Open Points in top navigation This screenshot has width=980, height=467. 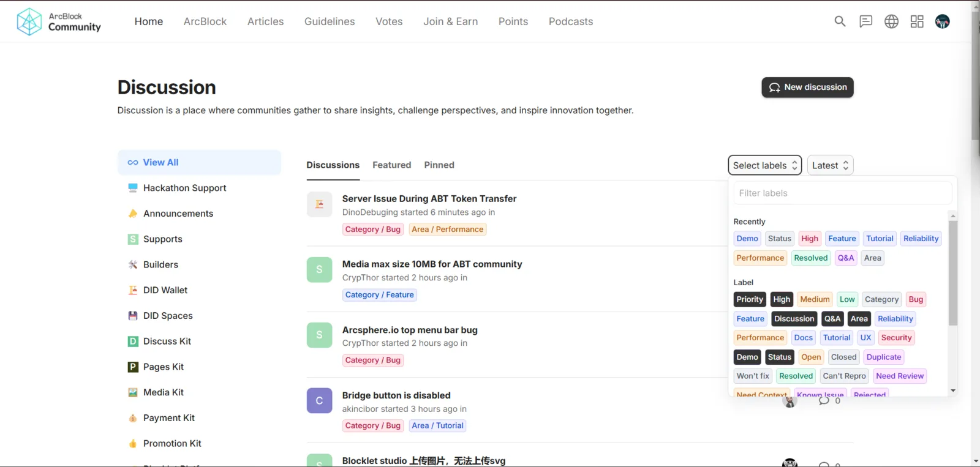[513, 21]
